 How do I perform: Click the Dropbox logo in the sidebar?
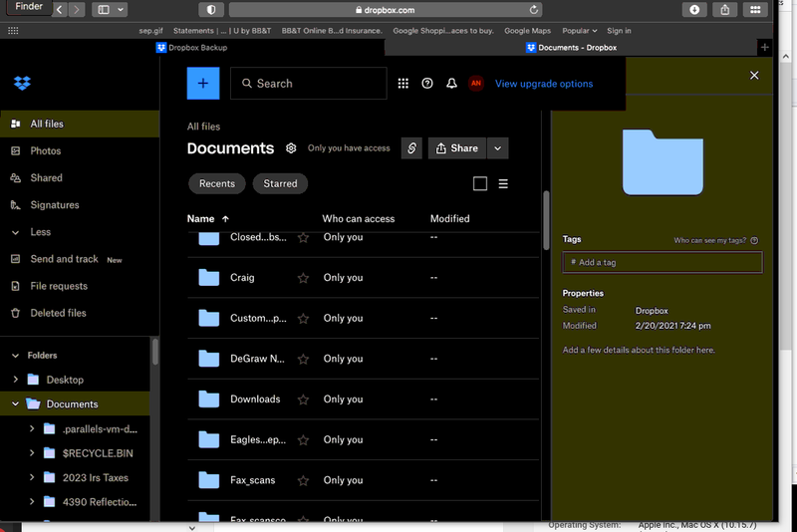point(22,83)
